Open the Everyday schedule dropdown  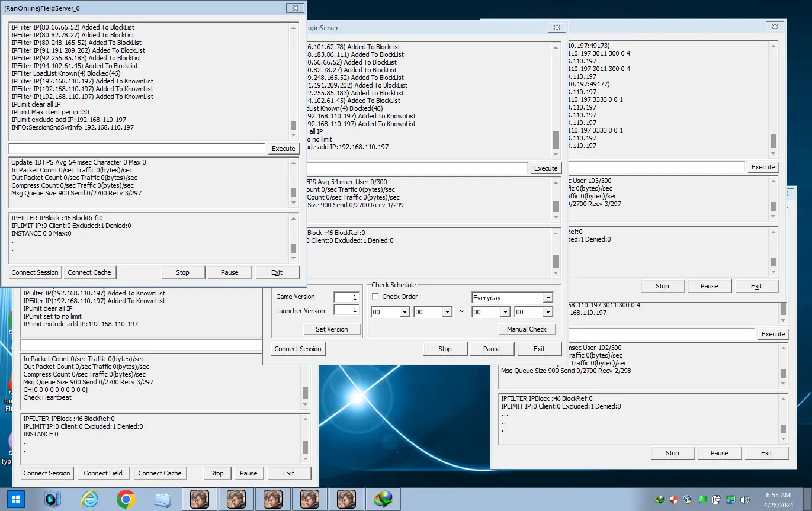[x=547, y=298]
